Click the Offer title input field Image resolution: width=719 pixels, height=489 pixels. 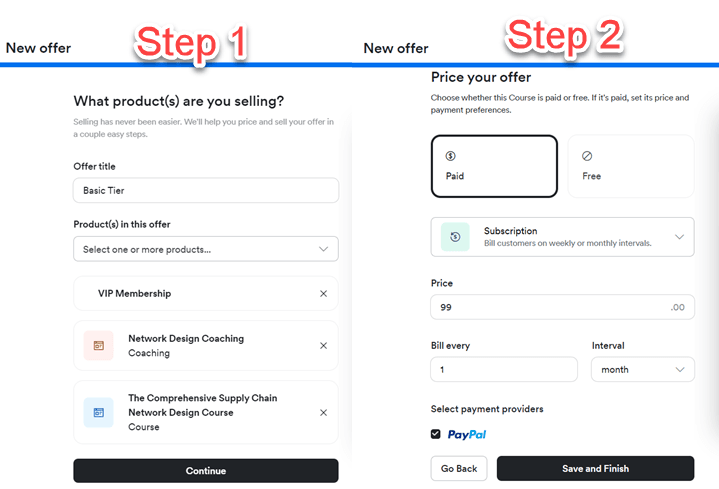[206, 190]
